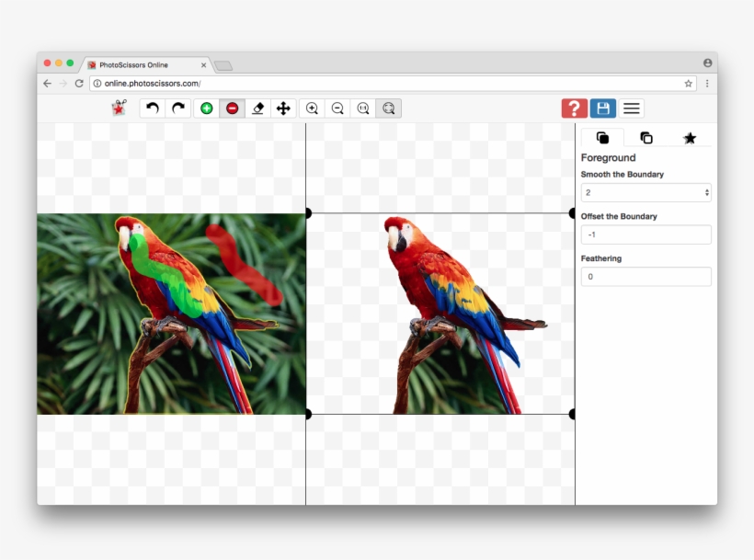Zoom in on the image
The width and height of the screenshot is (754, 560).
(312, 109)
